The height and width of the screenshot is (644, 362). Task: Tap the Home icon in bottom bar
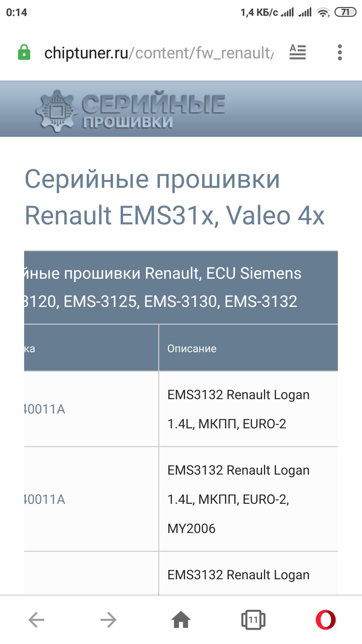[181, 620]
